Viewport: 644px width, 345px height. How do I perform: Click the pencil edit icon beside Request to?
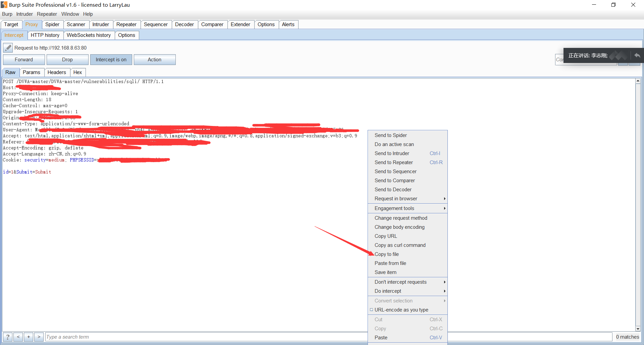(8, 48)
